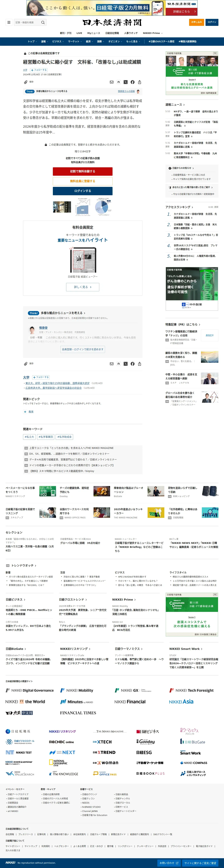Viewport: 224px width, 868px height.
Task: Open 速報ニュース section heading
Action: (x=175, y=104)
